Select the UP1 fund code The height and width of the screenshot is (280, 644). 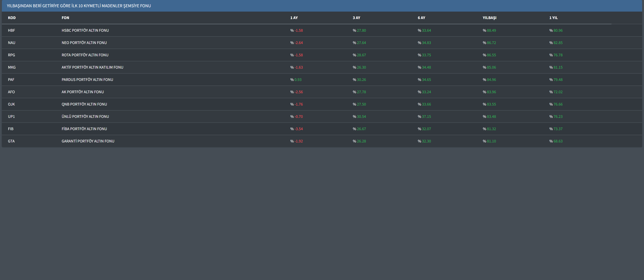11,116
